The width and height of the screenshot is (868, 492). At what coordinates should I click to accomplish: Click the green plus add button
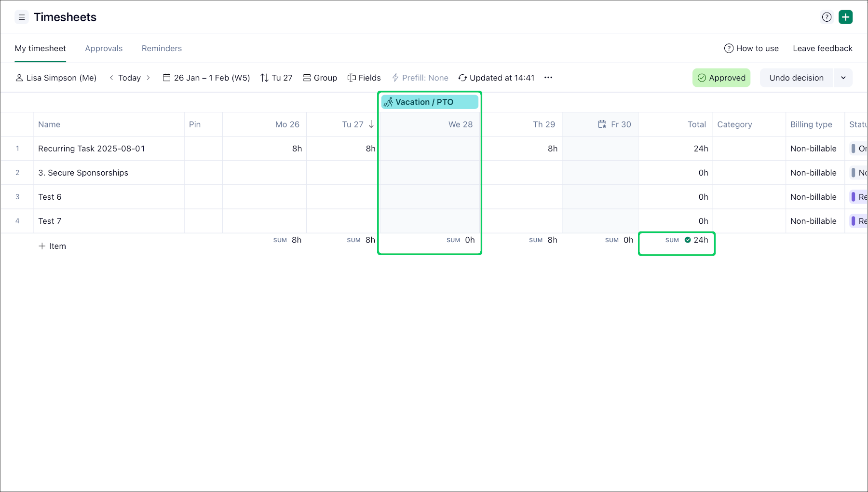(x=845, y=17)
